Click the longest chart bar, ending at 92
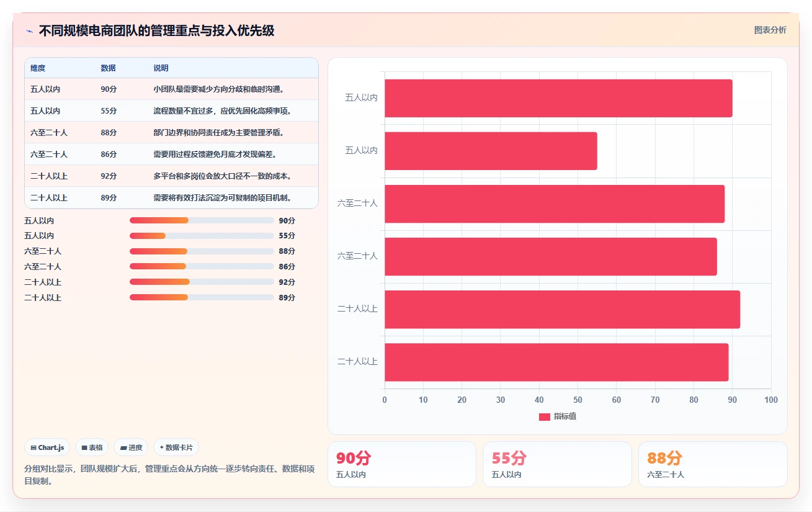This screenshot has width=812, height=512. pyautogui.click(x=562, y=309)
